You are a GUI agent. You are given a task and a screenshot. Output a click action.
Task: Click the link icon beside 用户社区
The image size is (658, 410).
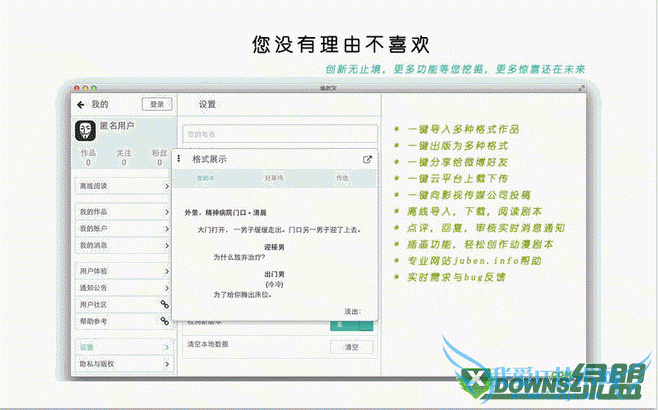tap(164, 304)
